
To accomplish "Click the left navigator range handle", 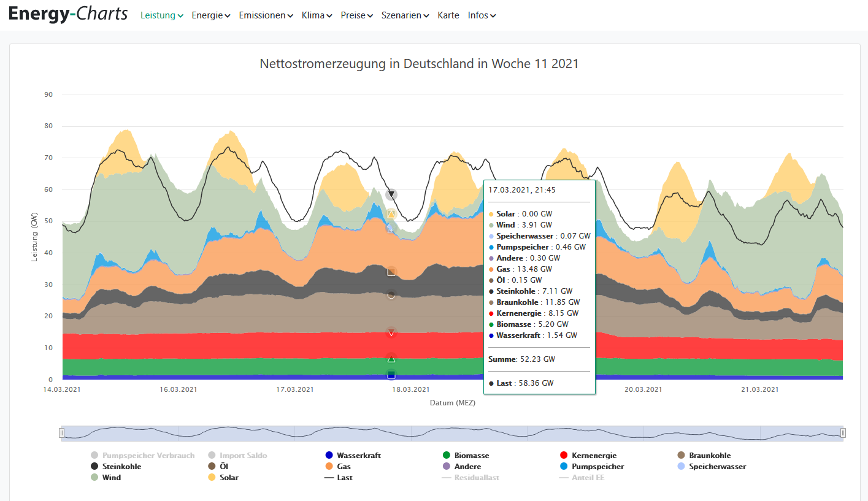I will 61,433.
